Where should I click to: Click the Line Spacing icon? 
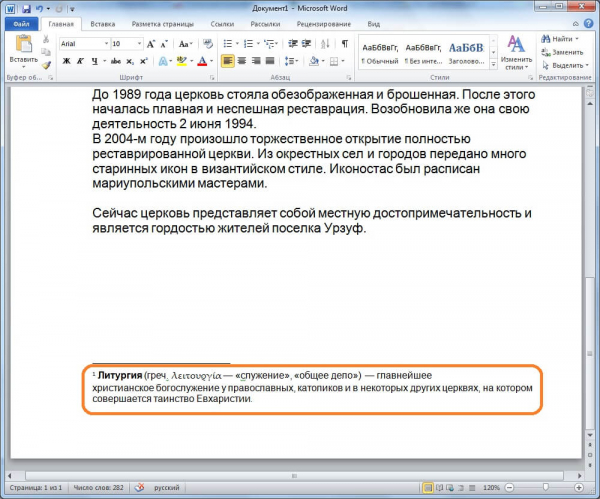289,61
